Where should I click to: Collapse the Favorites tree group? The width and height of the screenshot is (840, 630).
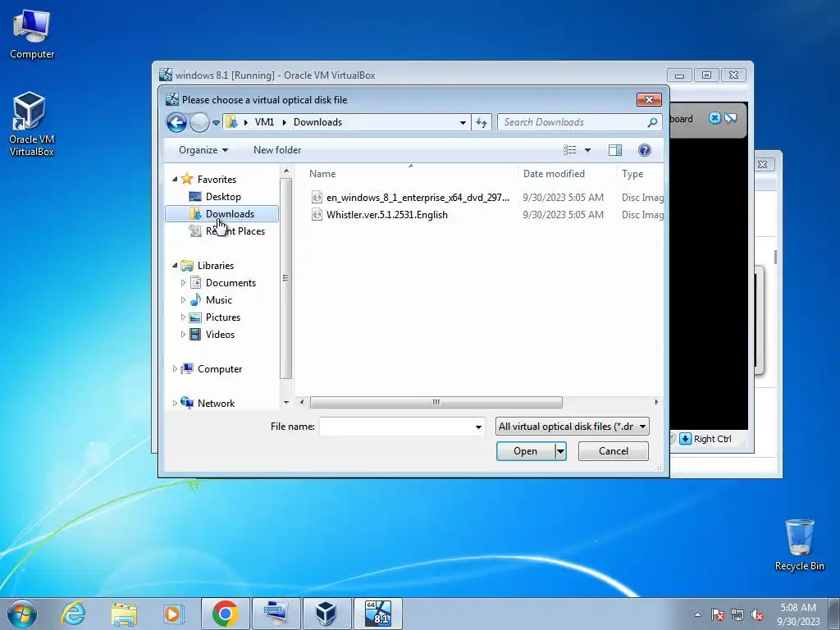pos(176,180)
